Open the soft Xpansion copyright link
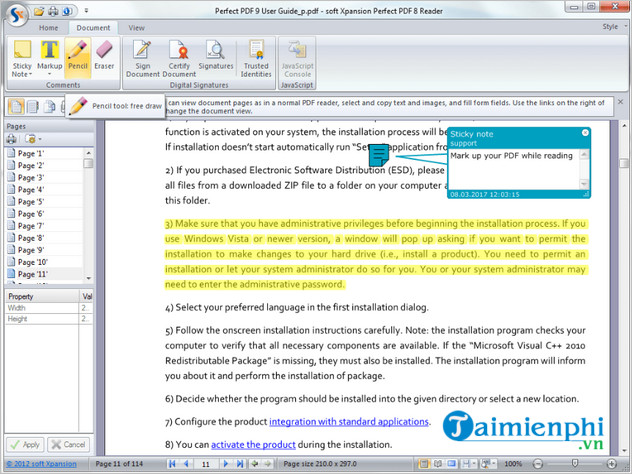The width and height of the screenshot is (632, 474). pyautogui.click(x=42, y=464)
